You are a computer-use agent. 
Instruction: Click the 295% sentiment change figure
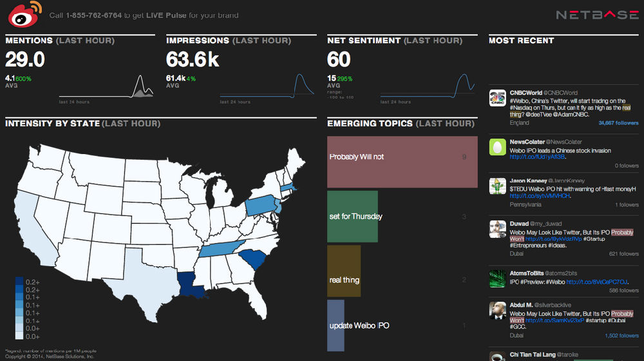345,79
